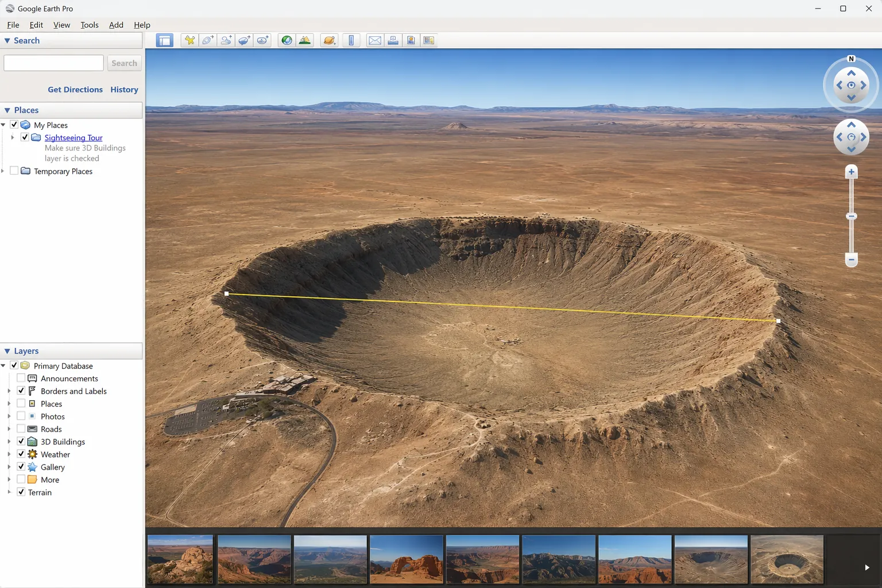The height and width of the screenshot is (588, 882).
Task: Open the Ruler tool
Action: (351, 40)
